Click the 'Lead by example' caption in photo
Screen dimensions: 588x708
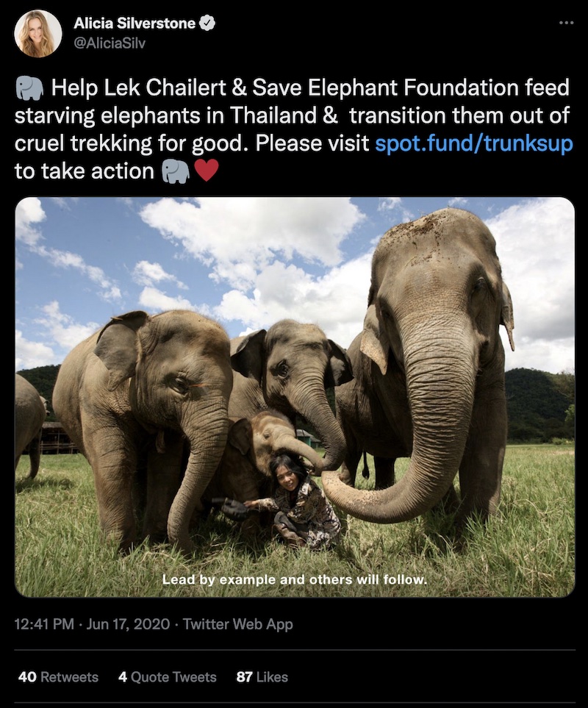click(294, 579)
